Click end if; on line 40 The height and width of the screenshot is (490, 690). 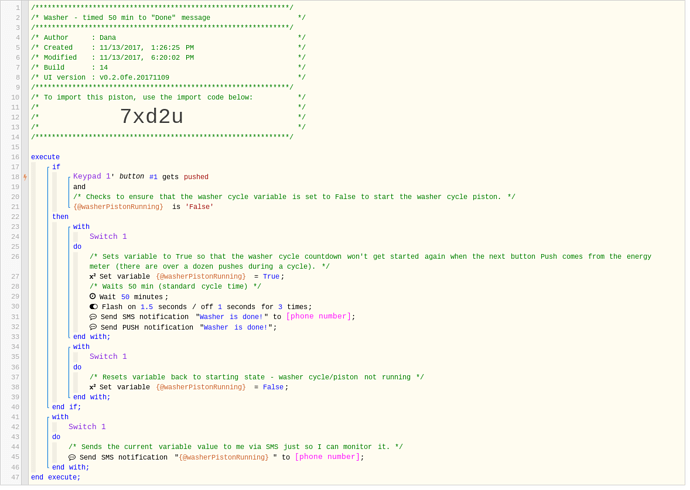[66, 407]
